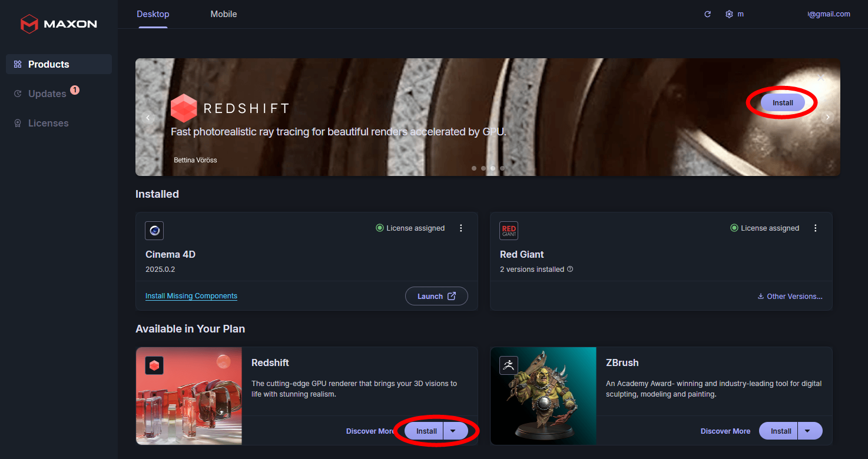Screen dimensions: 868x459
Task: Expand Redshift Install dropdown arrow
Action: click(453, 431)
